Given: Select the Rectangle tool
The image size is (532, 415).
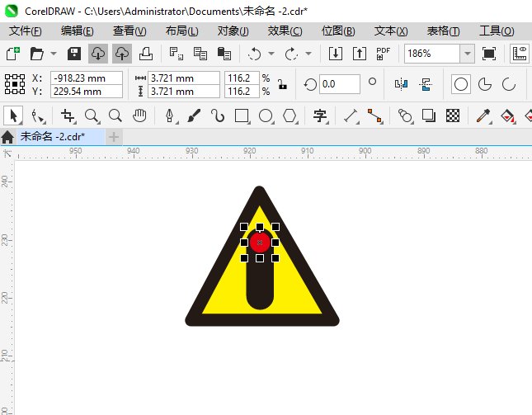Looking at the screenshot, I should pos(242,116).
